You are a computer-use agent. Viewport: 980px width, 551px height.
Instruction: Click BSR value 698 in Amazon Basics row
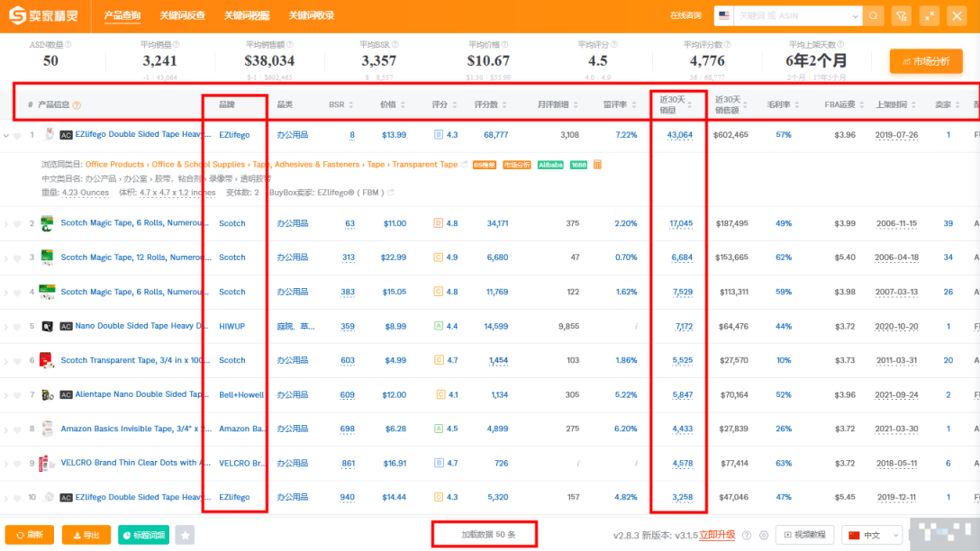pyautogui.click(x=347, y=429)
